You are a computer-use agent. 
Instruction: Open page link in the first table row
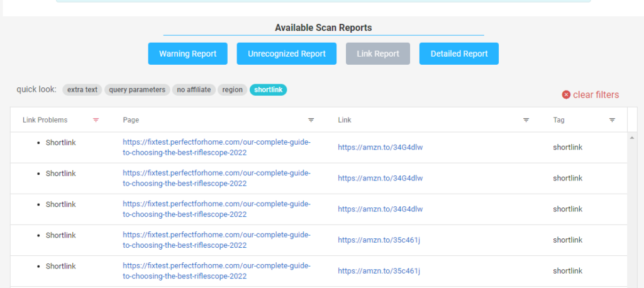pyautogui.click(x=216, y=148)
